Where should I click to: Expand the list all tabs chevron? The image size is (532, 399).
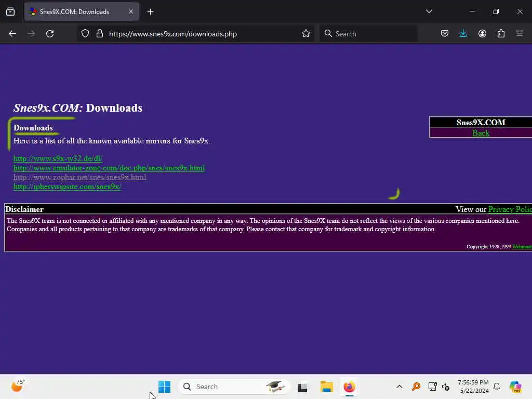point(429,11)
